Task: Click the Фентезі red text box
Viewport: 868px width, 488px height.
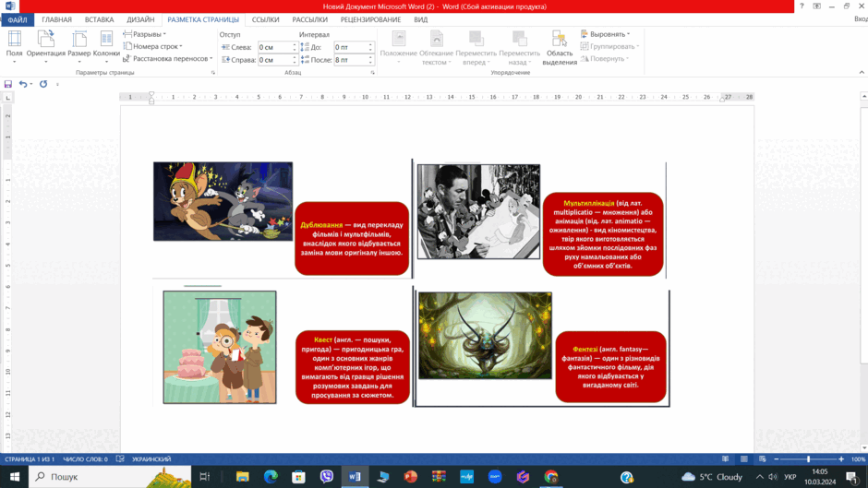Action: pos(610,367)
